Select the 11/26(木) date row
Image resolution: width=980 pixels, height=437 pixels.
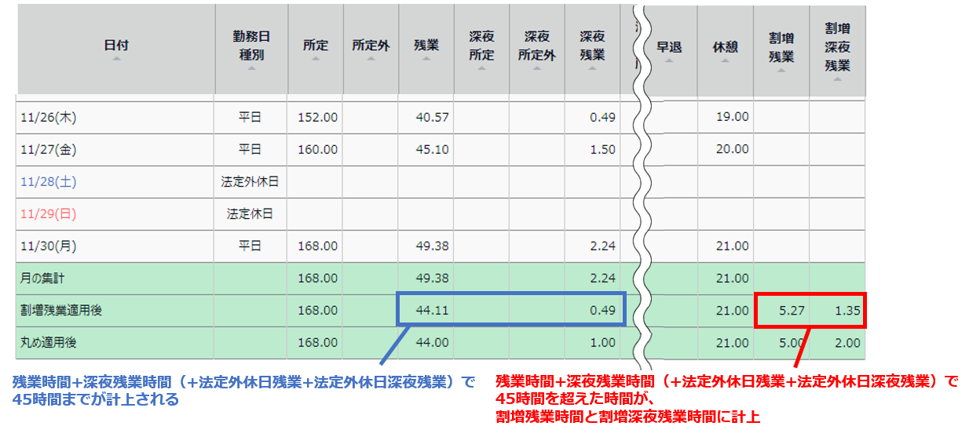[48, 117]
